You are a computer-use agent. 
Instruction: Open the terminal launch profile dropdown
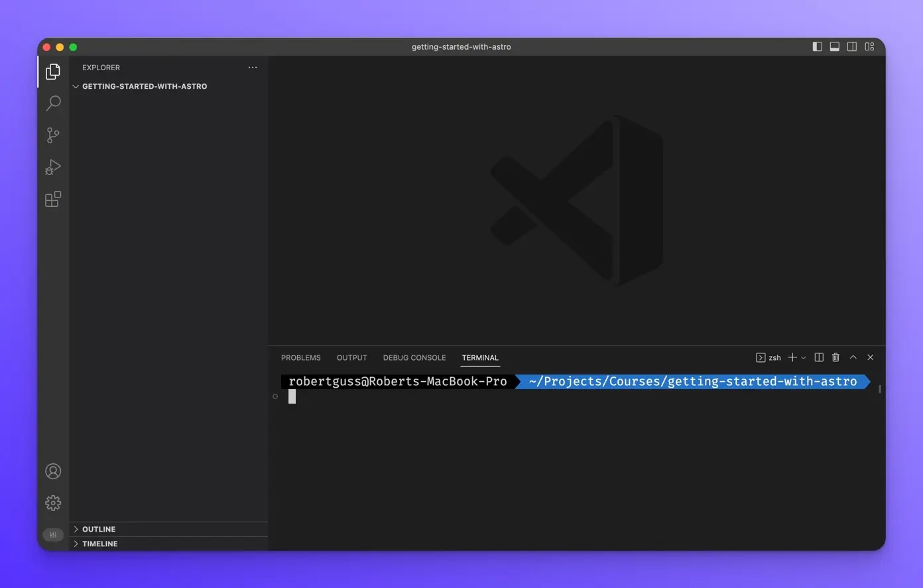(804, 357)
